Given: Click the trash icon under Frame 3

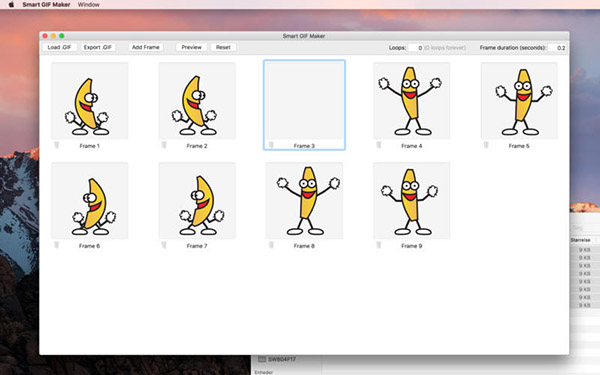Looking at the screenshot, I should tap(271, 145).
